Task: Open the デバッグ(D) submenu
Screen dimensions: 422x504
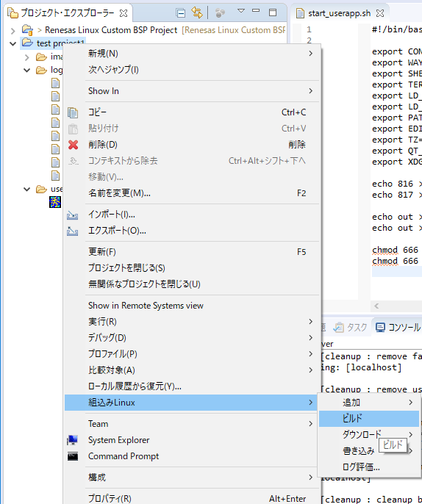Action: tap(193, 338)
